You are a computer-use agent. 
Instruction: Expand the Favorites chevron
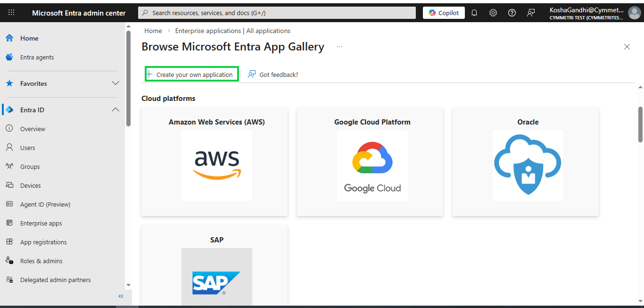(x=116, y=83)
